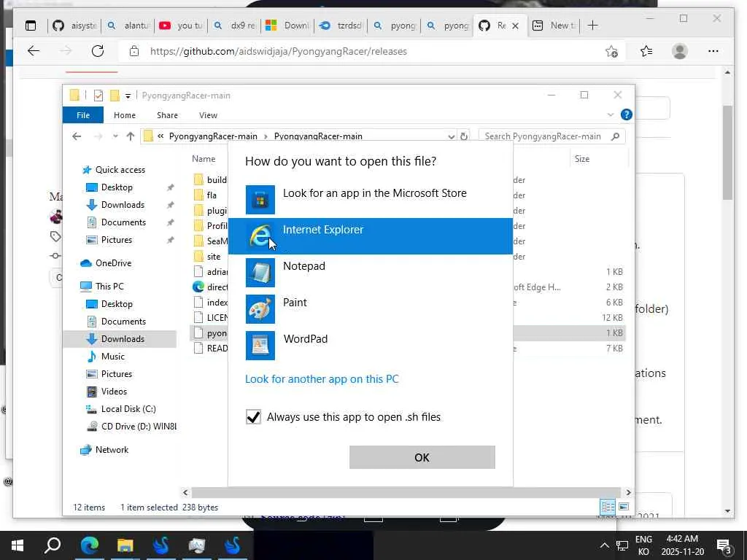Confirm the app choice with OK
The width and height of the screenshot is (747, 560).
[x=422, y=457]
